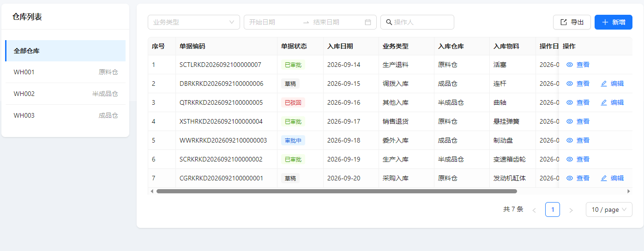Click 查看 link for 活塞 row
The width and height of the screenshot is (644, 251).
[x=583, y=65]
